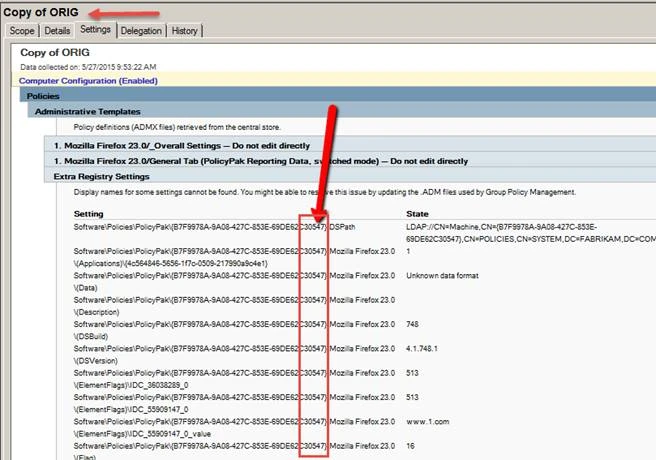Expand Mozilla Firefox 23.0/General Tab section

tap(260, 160)
